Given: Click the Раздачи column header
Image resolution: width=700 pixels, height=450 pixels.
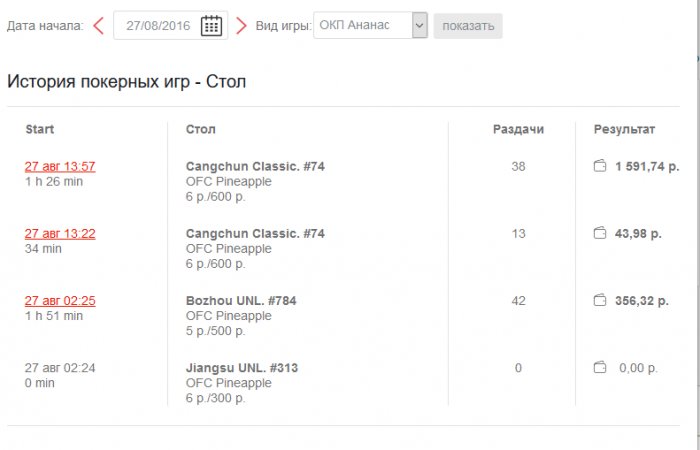Looking at the screenshot, I should tap(518, 130).
